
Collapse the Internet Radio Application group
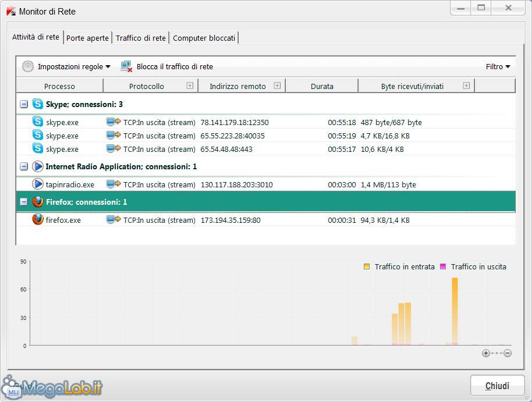coord(24,167)
